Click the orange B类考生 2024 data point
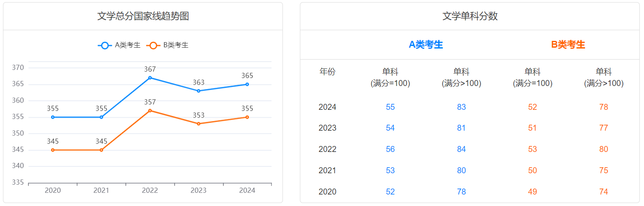This screenshot has height=206, width=644. tap(247, 117)
